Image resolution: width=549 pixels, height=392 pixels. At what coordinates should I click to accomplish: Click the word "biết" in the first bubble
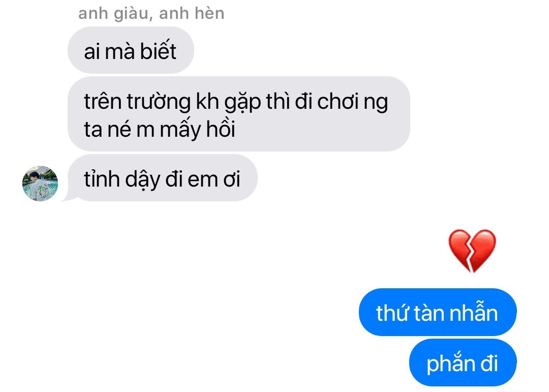coord(158,50)
